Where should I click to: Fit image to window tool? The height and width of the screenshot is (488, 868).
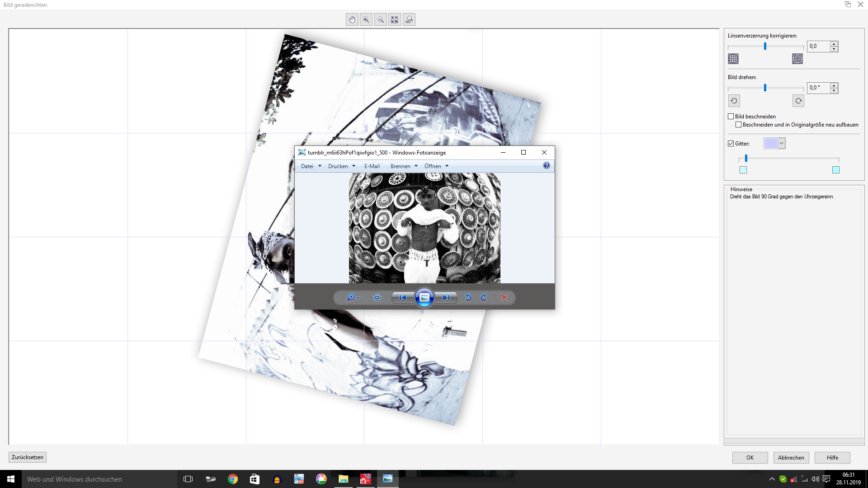[x=395, y=20]
